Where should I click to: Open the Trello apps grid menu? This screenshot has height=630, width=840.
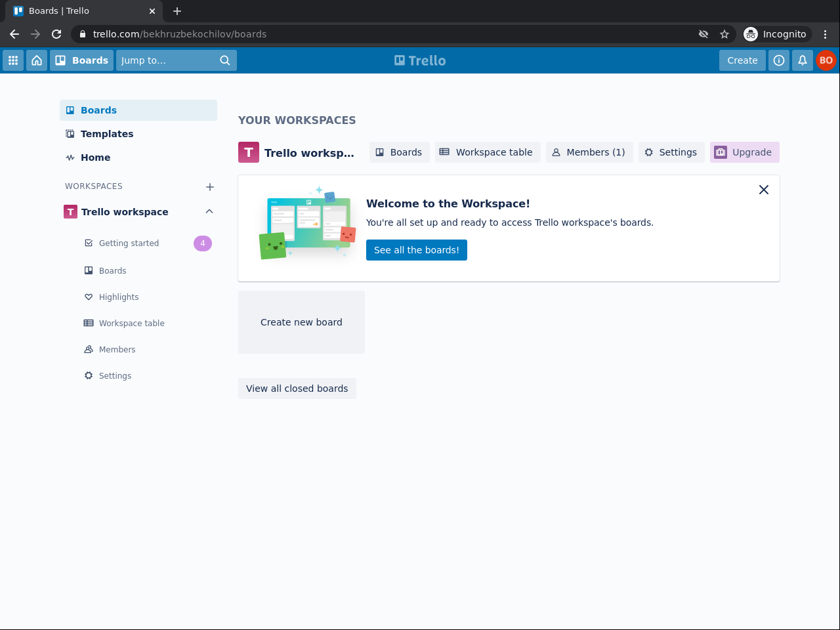point(13,60)
